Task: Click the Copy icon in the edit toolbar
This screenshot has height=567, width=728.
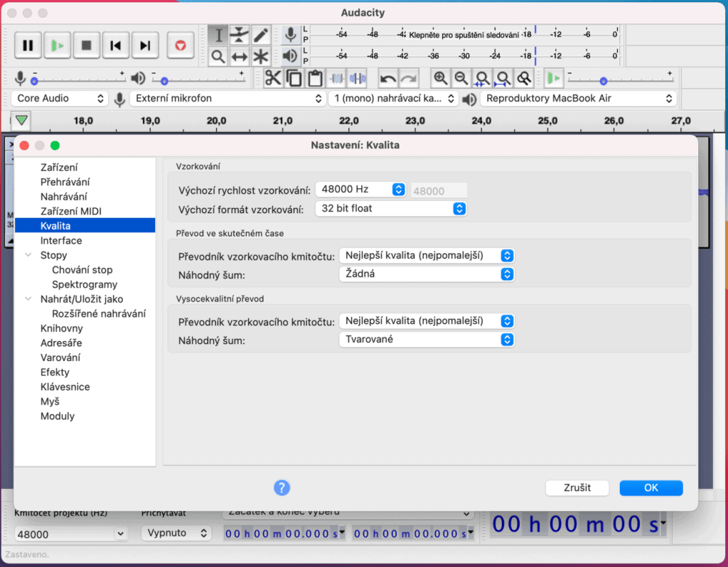Action: tap(294, 78)
